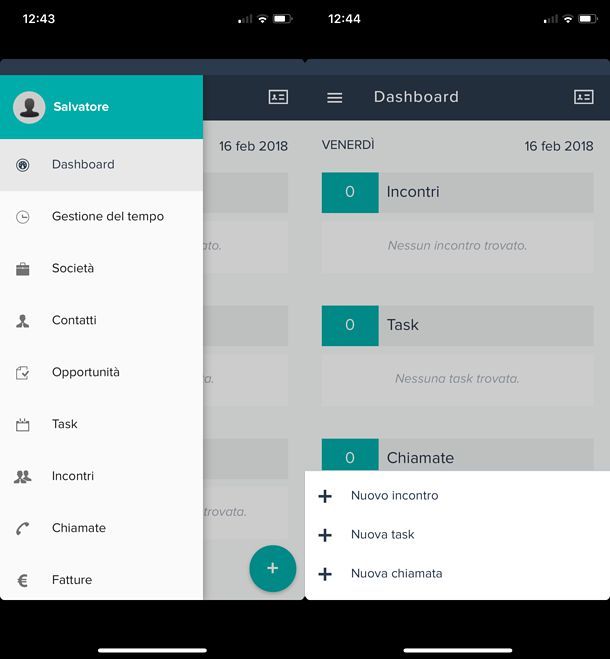Open the Incontri section header on the dashboard
This screenshot has width=610, height=659.
tap(457, 192)
